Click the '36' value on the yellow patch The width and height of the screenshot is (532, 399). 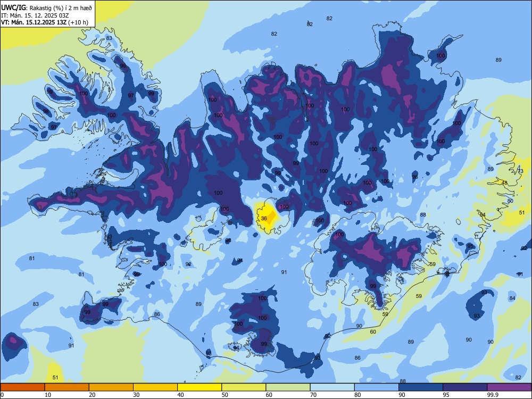click(x=264, y=219)
